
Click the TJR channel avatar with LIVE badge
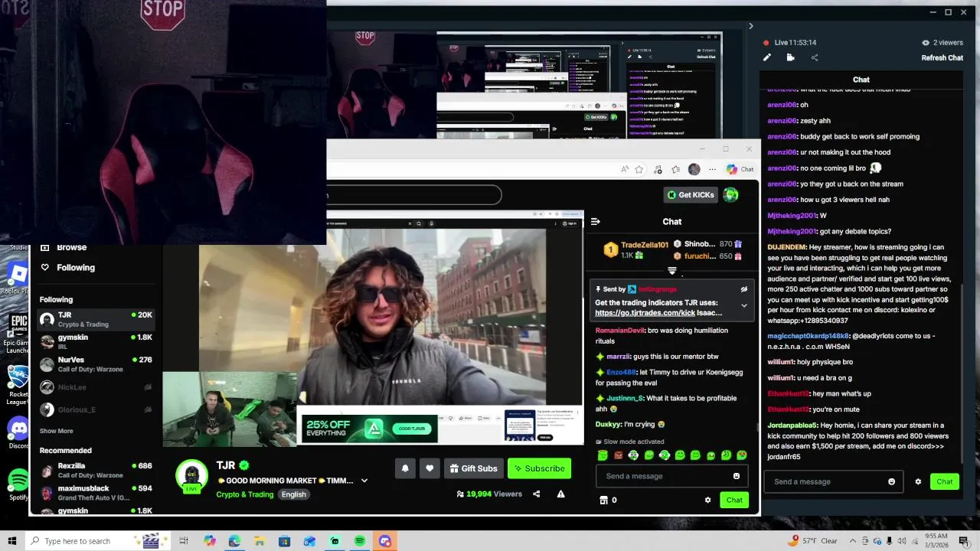(191, 475)
